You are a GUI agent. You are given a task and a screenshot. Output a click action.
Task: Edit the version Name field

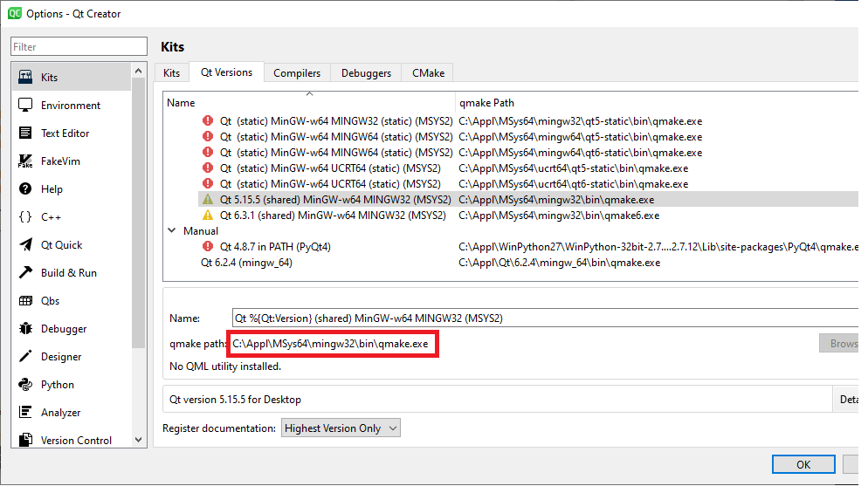tap(545, 318)
